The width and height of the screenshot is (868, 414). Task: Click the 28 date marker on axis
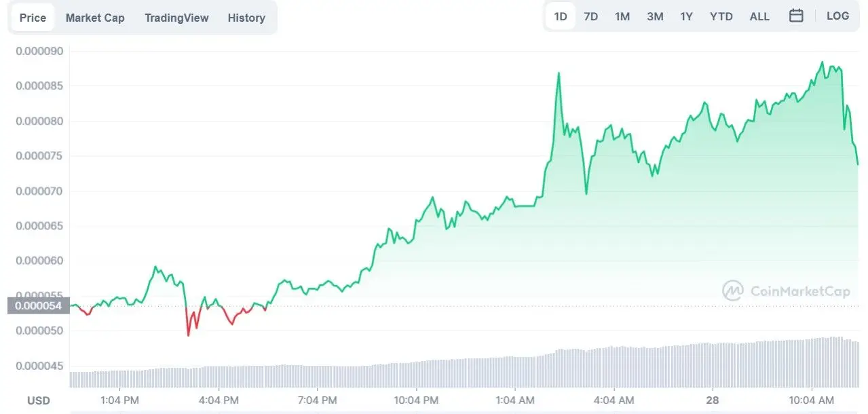tap(712, 400)
